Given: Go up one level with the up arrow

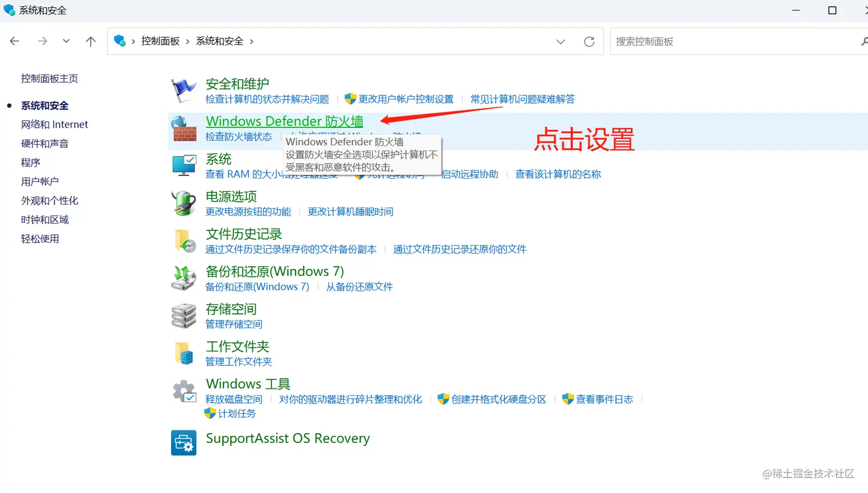Looking at the screenshot, I should 91,41.
